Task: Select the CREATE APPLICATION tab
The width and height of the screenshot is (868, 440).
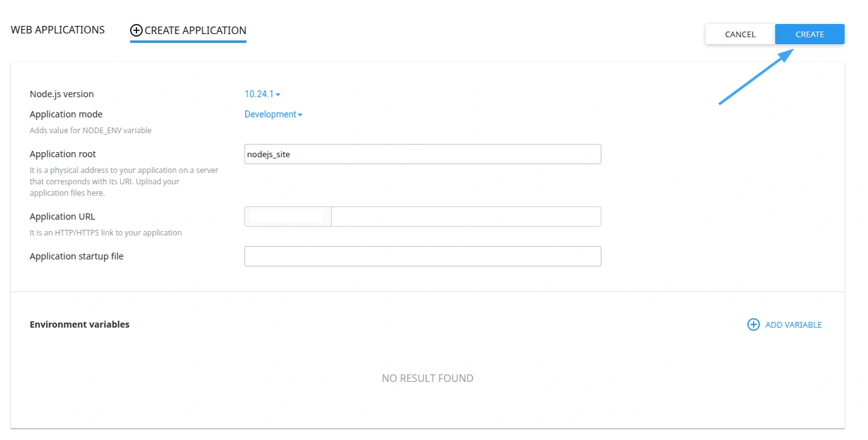Action: coord(195,30)
